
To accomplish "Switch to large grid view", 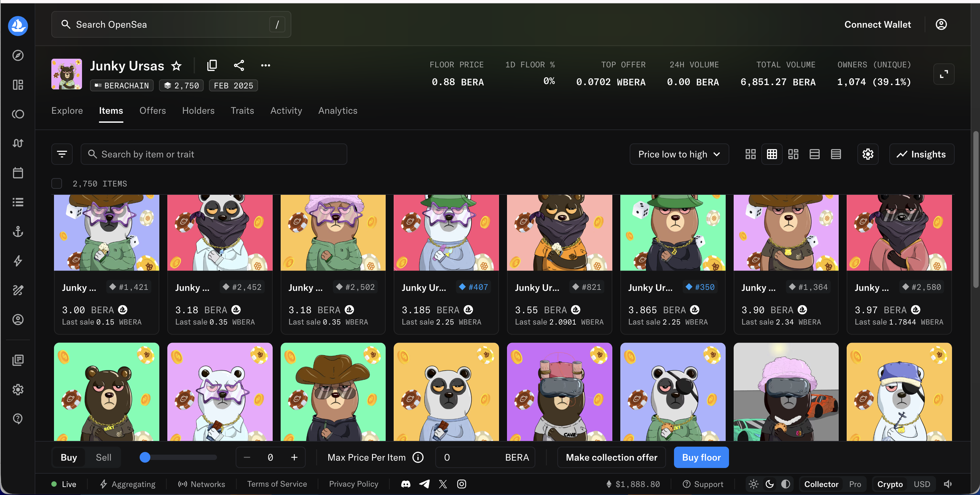I will click(x=750, y=154).
